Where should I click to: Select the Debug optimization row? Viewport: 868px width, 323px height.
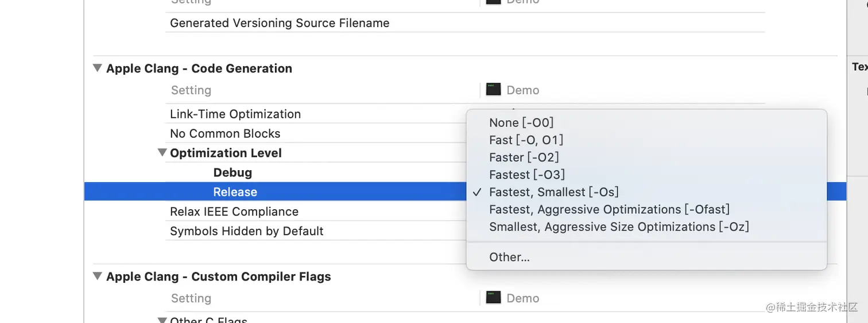tap(232, 172)
